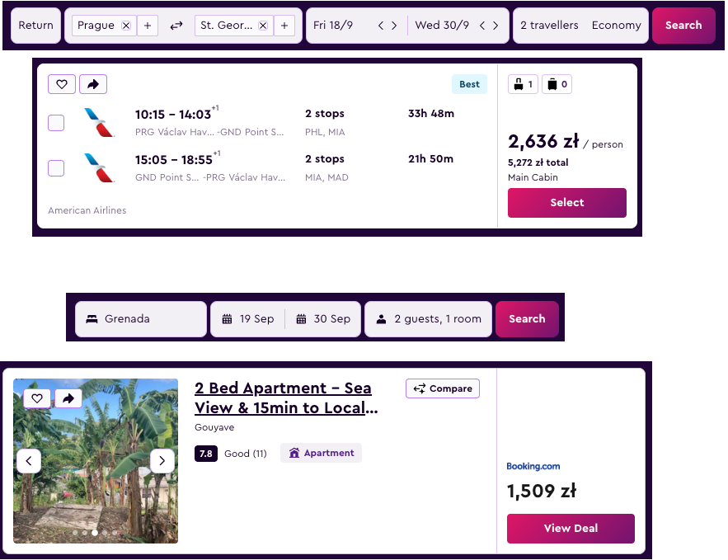Add another origin with the plus after Prague
The width and height of the screenshot is (728, 560).
pyautogui.click(x=148, y=26)
